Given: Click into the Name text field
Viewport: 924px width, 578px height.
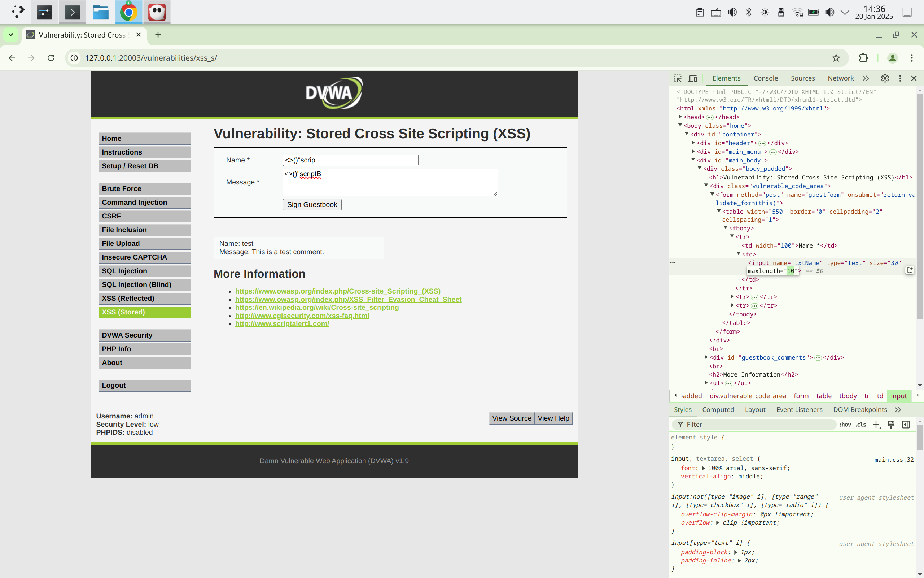Looking at the screenshot, I should (350, 160).
